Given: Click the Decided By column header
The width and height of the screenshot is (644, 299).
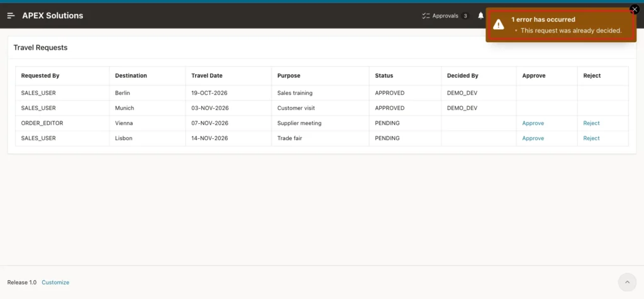Looking at the screenshot, I should [x=462, y=75].
